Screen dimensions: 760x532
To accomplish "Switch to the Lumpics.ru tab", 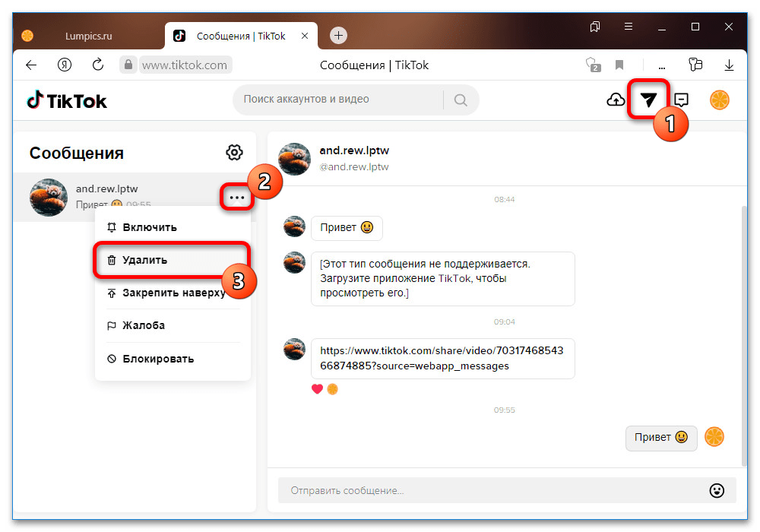I will [88, 36].
